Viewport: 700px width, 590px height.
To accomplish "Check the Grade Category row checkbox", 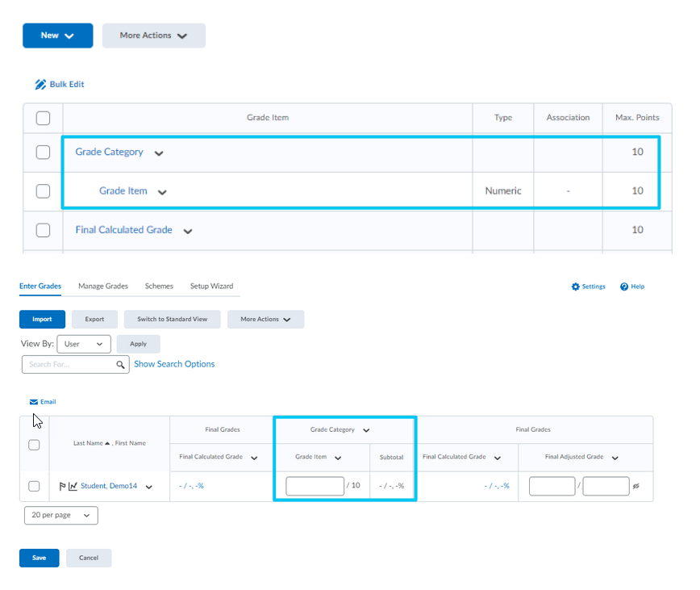I will tap(44, 153).
